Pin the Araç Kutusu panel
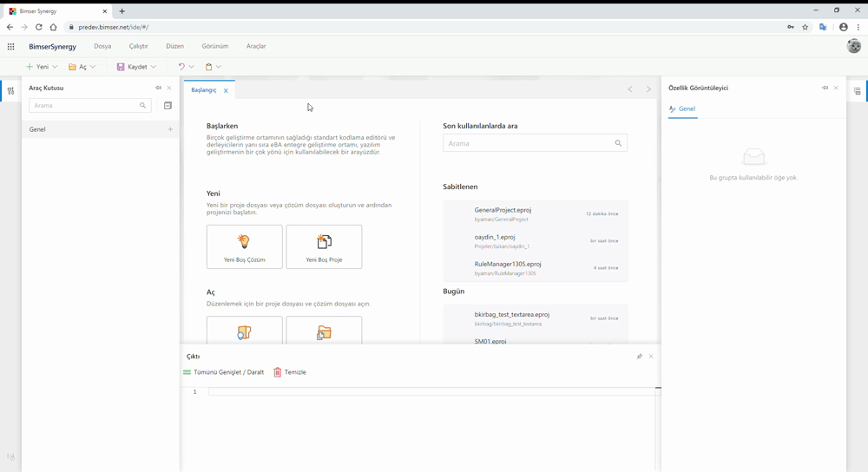This screenshot has height=472, width=868. coord(158,88)
